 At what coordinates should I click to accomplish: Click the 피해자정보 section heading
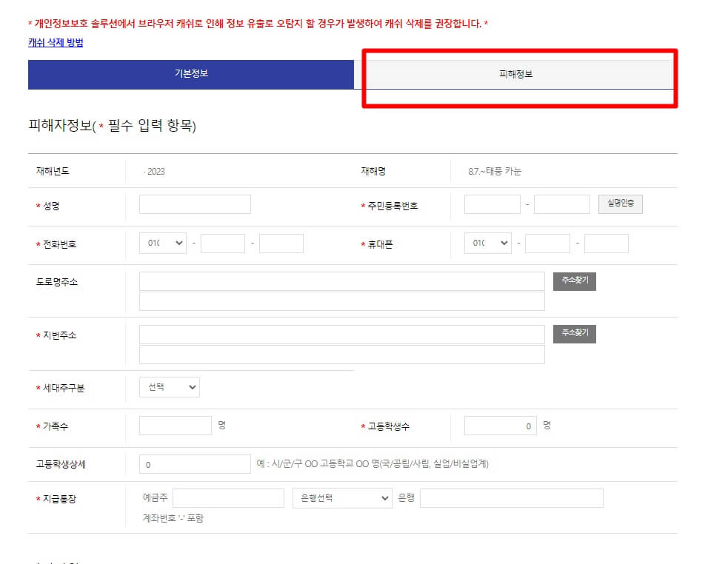tap(112, 125)
